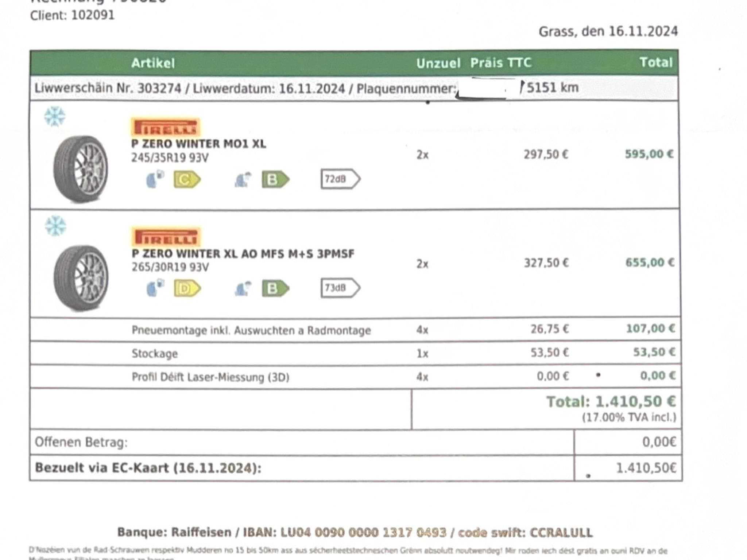Click the 'P ZERO WINTER MO1 XL' product name
The width and height of the screenshot is (747, 560).
(198, 144)
